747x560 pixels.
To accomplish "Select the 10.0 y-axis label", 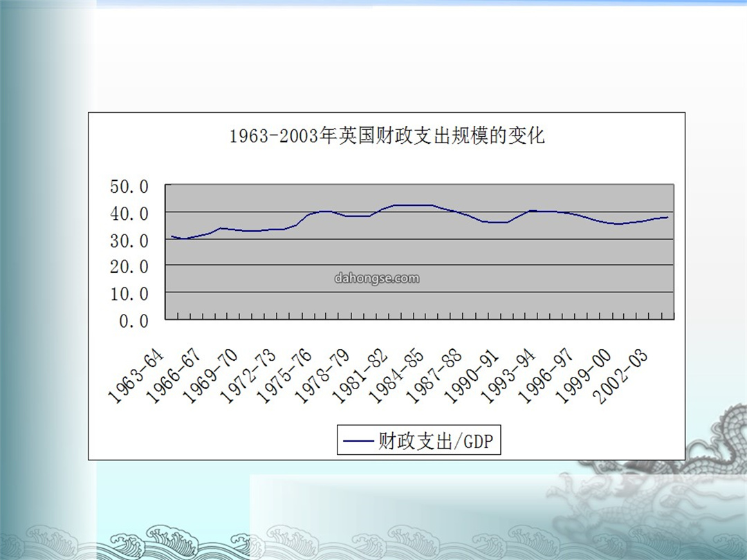I will click(x=129, y=295).
